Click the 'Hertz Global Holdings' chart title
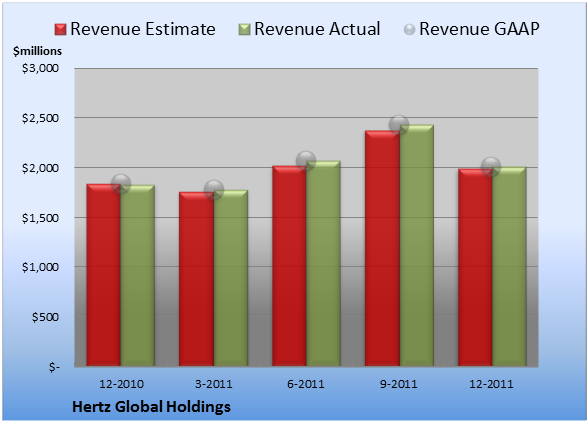The width and height of the screenshot is (588, 422). coord(151,407)
